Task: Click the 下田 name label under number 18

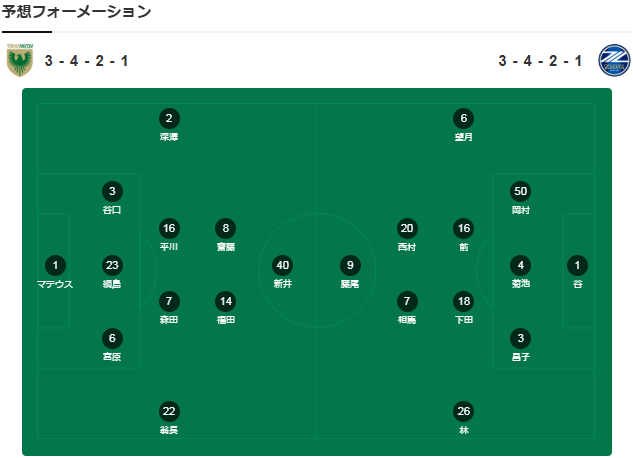Action: pos(464,320)
